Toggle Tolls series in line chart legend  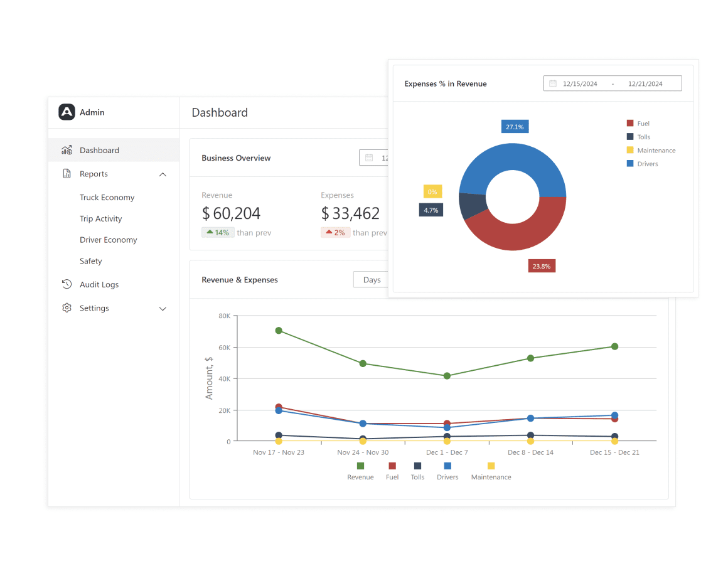(417, 471)
